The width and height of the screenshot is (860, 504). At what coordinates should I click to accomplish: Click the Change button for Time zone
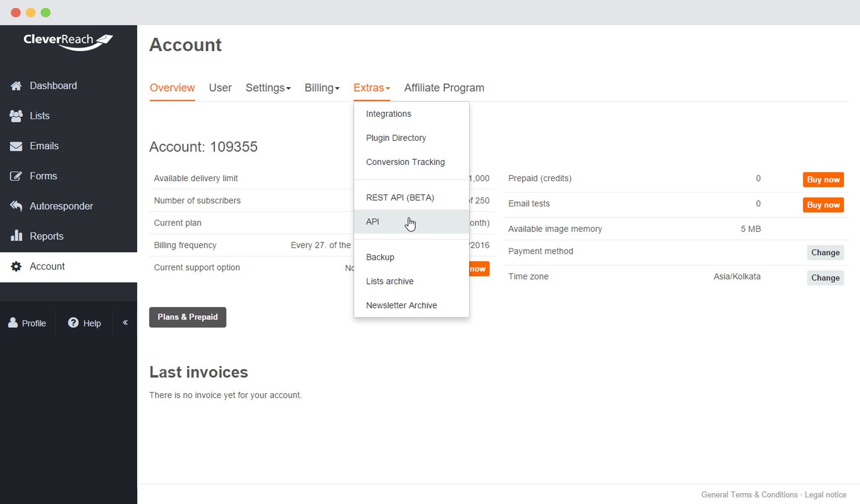point(825,277)
